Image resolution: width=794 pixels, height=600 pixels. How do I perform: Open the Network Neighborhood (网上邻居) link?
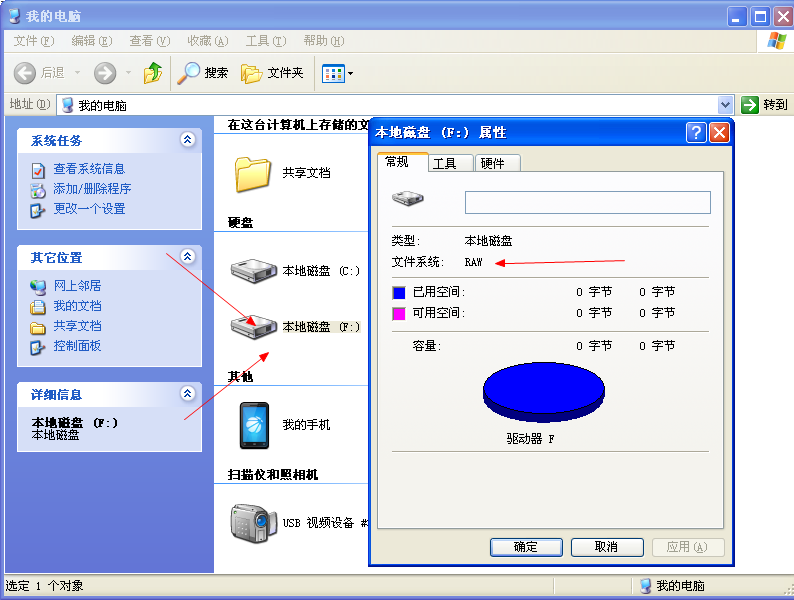[x=77, y=286]
